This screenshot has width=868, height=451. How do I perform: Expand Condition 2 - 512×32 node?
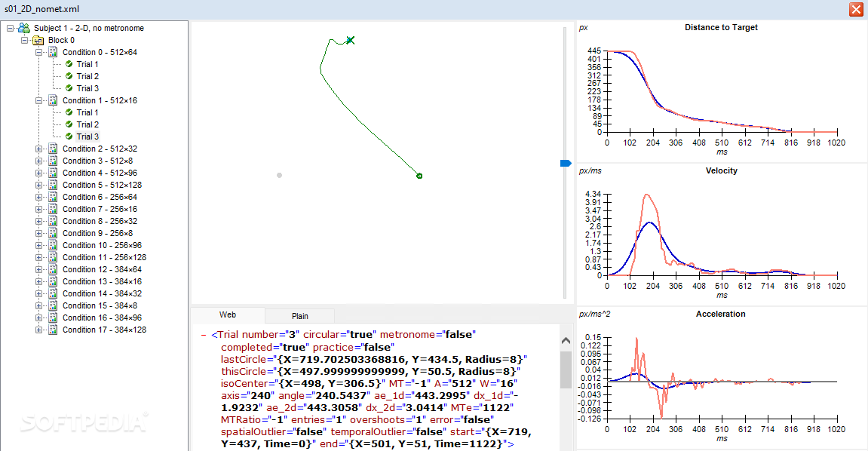pos(38,149)
